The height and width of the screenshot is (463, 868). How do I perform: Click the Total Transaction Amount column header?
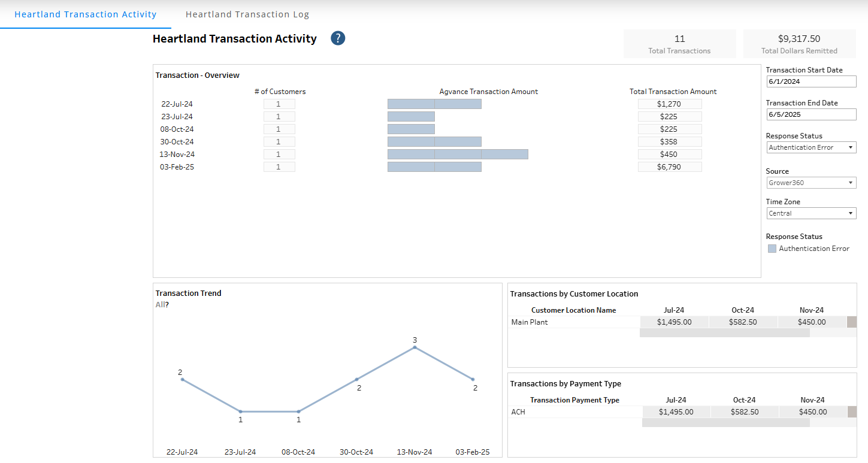(x=673, y=92)
